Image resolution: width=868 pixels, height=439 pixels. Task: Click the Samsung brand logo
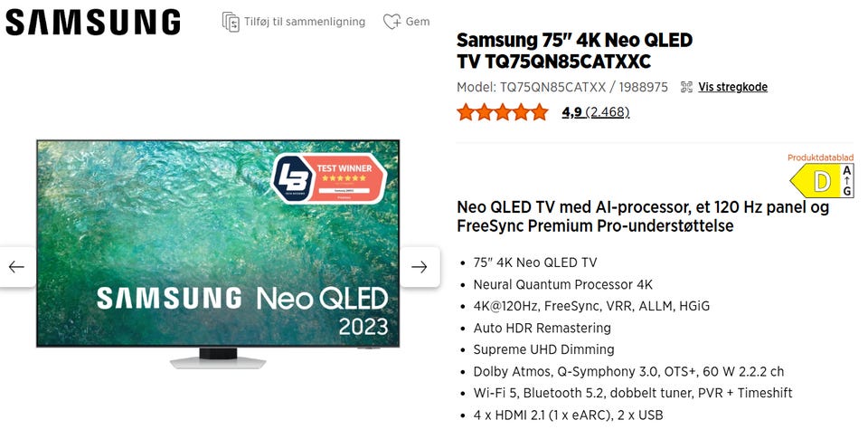tap(93, 22)
